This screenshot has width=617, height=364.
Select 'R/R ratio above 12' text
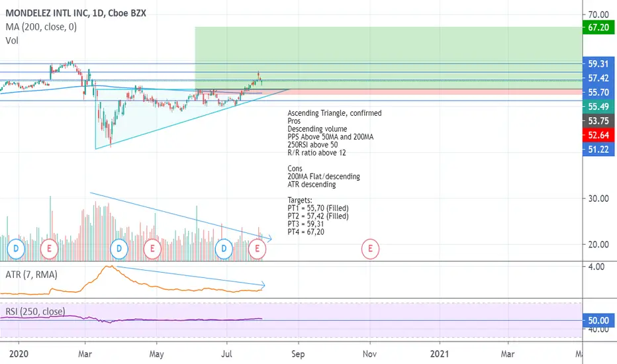coord(316,153)
